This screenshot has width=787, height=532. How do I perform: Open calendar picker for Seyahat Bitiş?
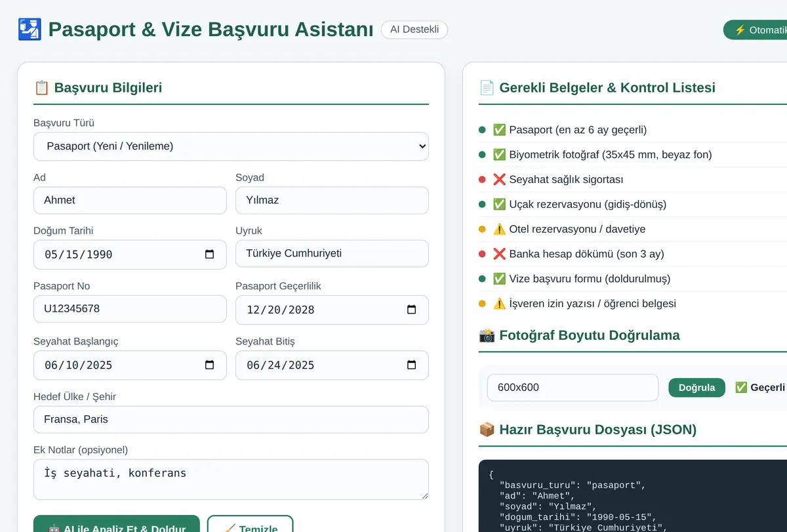tap(412, 365)
